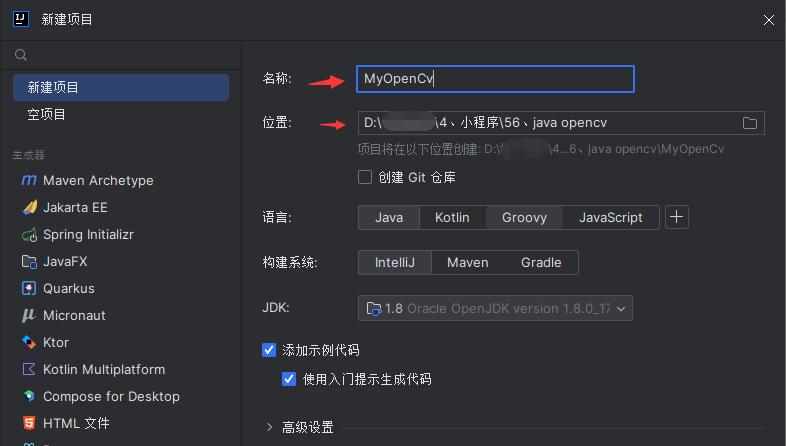Click the Jakarta EE generator icon

coord(29,207)
